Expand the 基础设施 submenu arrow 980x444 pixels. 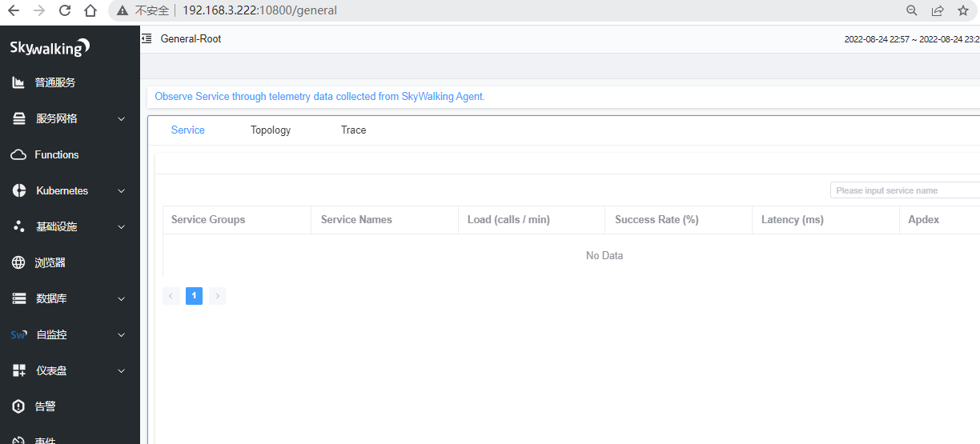[x=122, y=226]
